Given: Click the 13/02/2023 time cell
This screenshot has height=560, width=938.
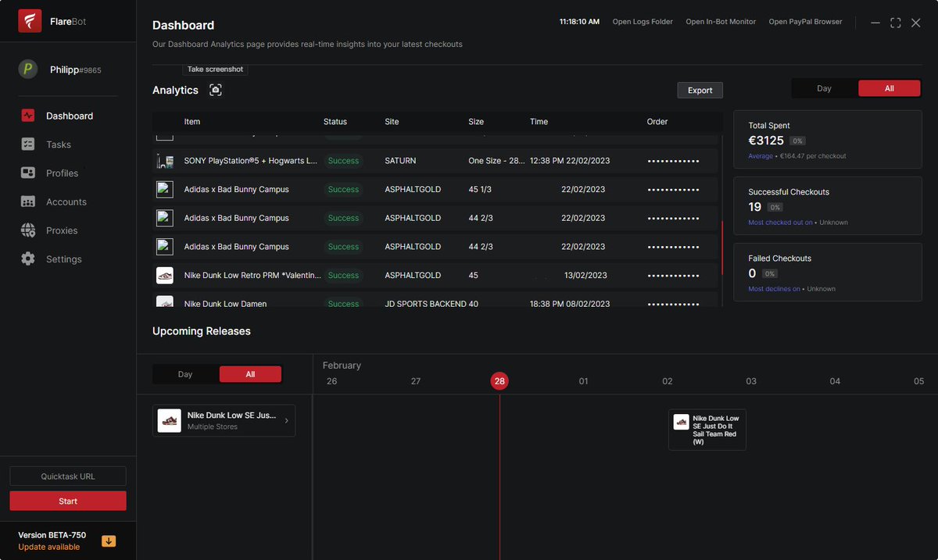Looking at the screenshot, I should pos(585,275).
